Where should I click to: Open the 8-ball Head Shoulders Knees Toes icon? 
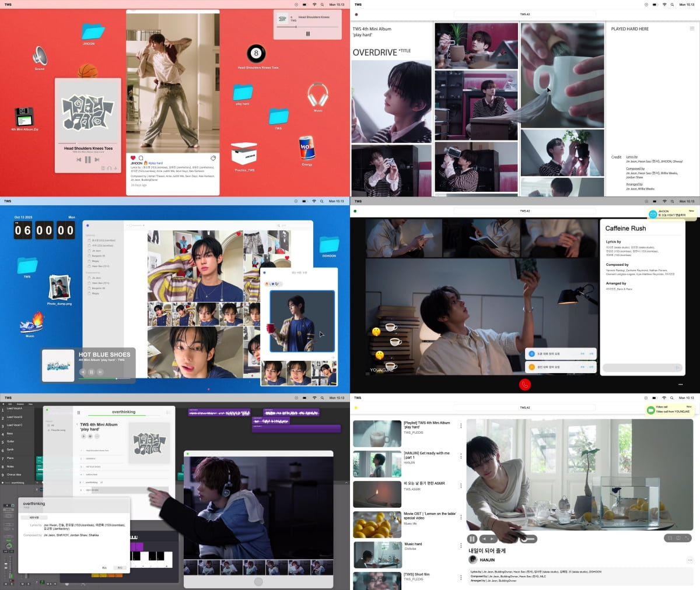pyautogui.click(x=256, y=54)
